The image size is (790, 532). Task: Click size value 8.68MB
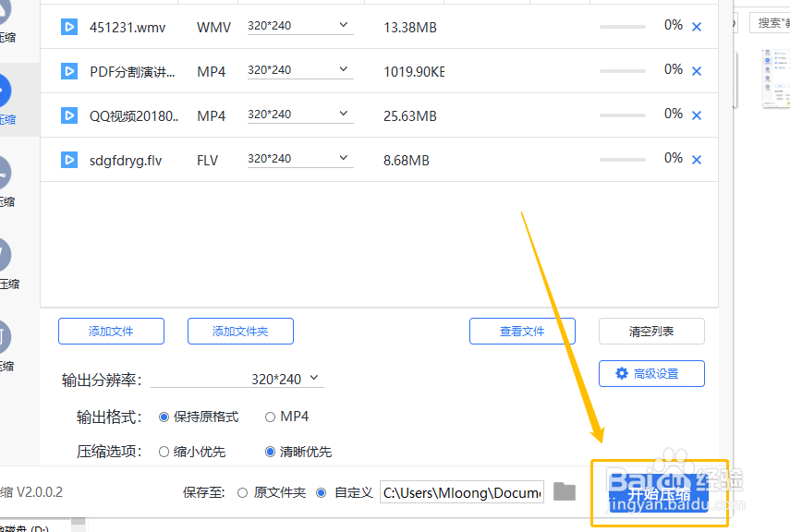click(406, 161)
